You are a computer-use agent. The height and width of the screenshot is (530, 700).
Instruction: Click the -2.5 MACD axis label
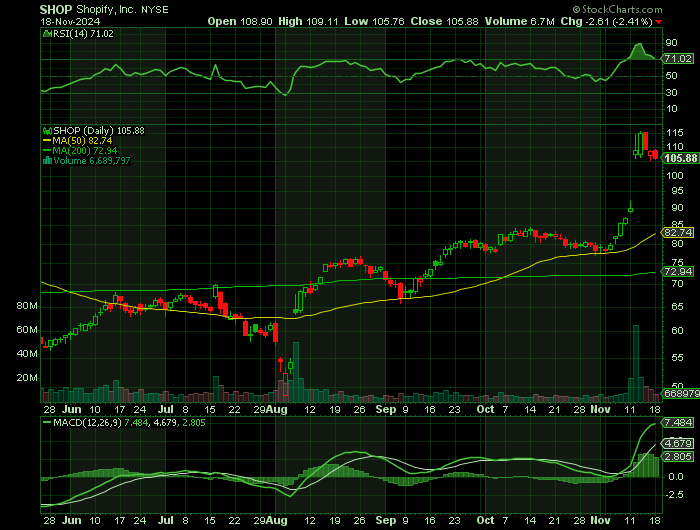[x=674, y=495]
